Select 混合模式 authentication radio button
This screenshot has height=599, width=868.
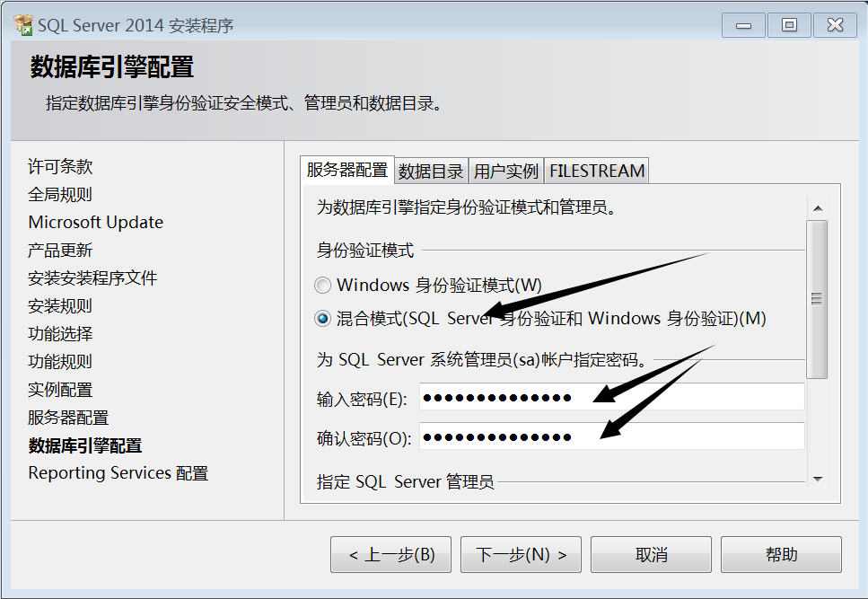pos(323,319)
